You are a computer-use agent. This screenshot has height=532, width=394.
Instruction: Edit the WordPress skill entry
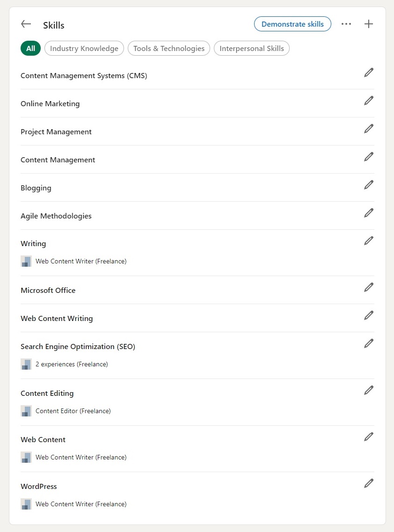point(369,483)
